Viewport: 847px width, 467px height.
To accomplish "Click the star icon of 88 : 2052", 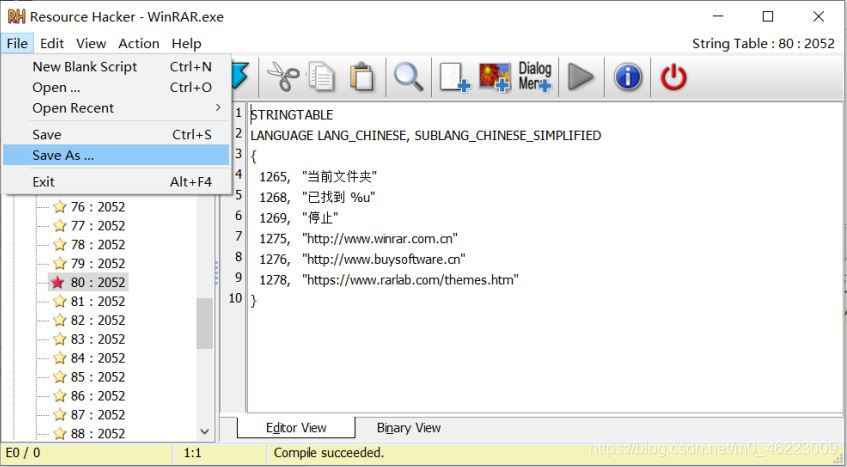I will pyautogui.click(x=59, y=434).
